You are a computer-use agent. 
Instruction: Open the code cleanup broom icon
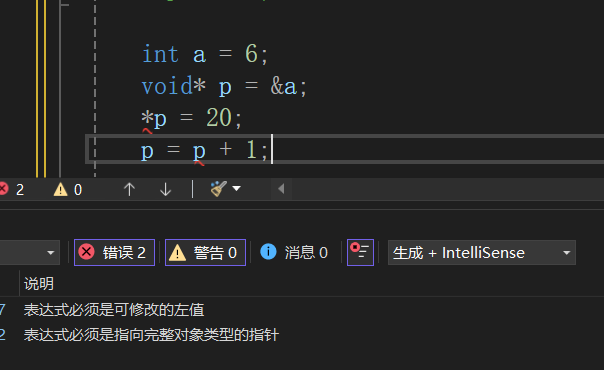[x=218, y=189]
